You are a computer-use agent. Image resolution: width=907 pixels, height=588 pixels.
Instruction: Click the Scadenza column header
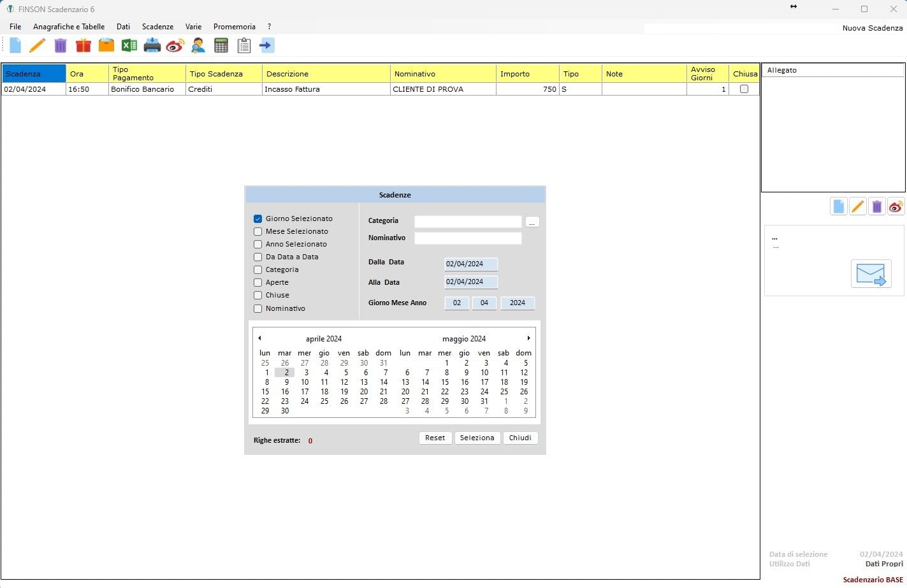click(x=34, y=73)
